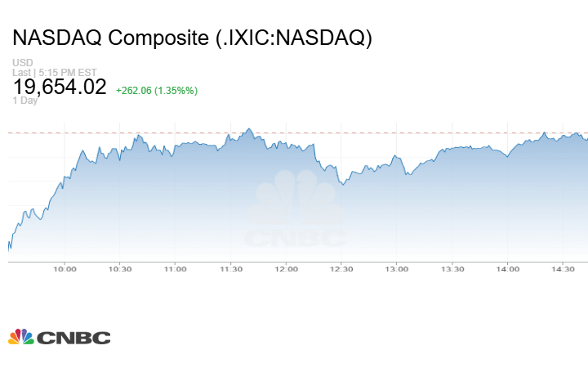Select the 19,654.02 last price value

60,87
